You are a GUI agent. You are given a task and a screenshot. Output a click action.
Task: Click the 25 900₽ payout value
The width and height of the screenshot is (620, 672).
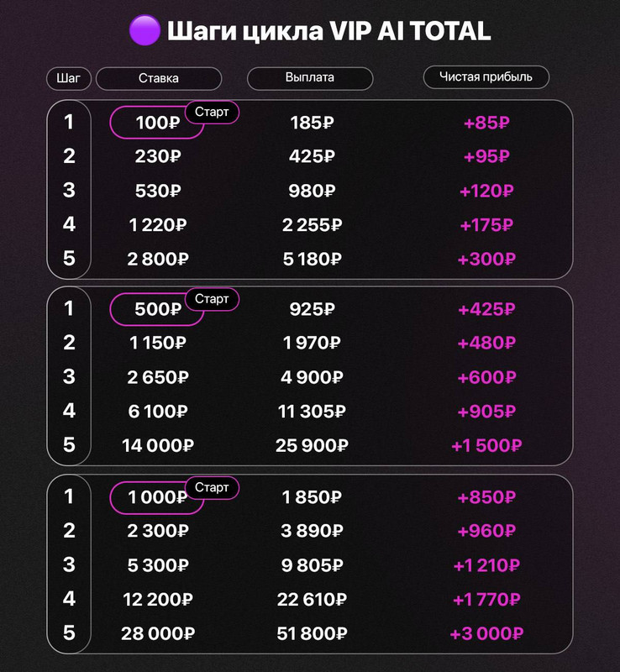(312, 446)
